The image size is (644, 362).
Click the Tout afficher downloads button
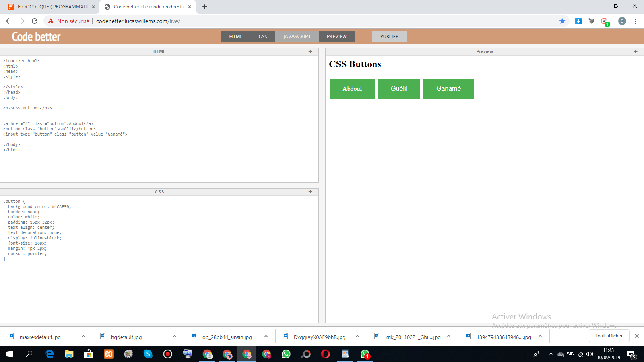tap(609, 336)
